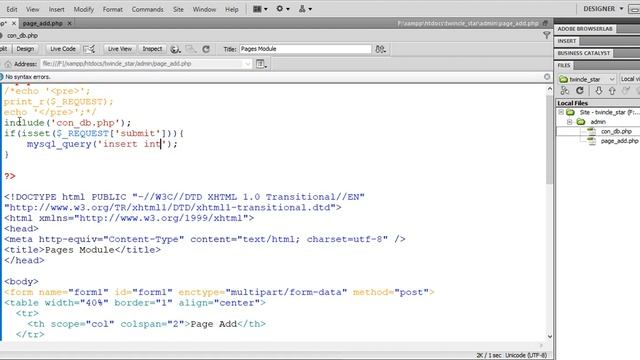
Task: Open the DESIGNER workspace switcher
Action: coord(603,9)
